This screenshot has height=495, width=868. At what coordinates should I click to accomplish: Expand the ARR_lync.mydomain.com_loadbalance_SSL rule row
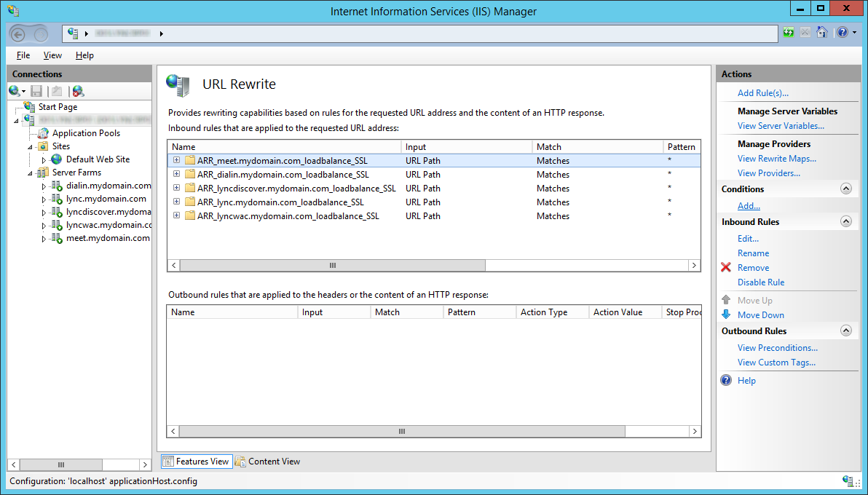click(177, 202)
